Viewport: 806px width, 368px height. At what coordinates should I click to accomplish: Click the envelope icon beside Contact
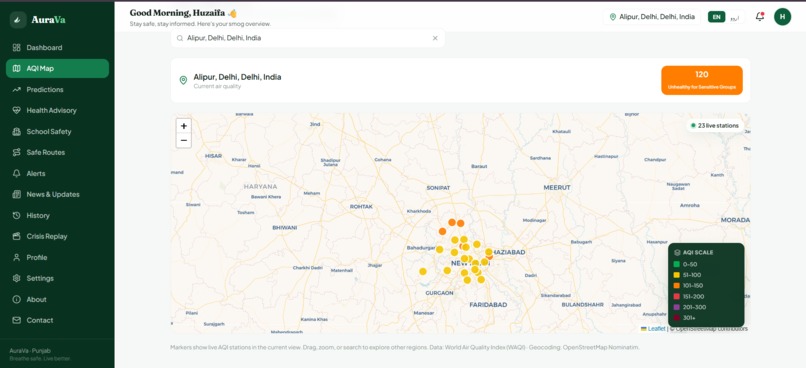click(x=16, y=320)
